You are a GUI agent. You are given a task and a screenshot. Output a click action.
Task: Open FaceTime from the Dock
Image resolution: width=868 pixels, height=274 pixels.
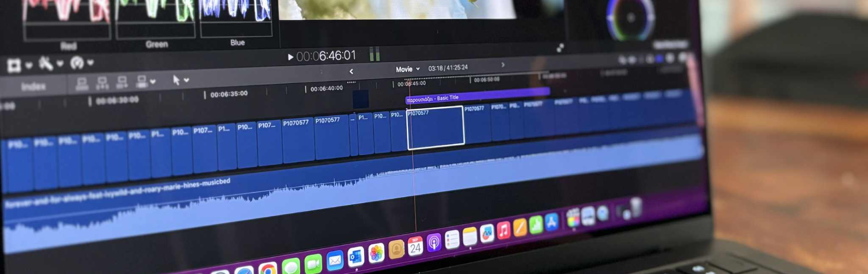click(313, 263)
